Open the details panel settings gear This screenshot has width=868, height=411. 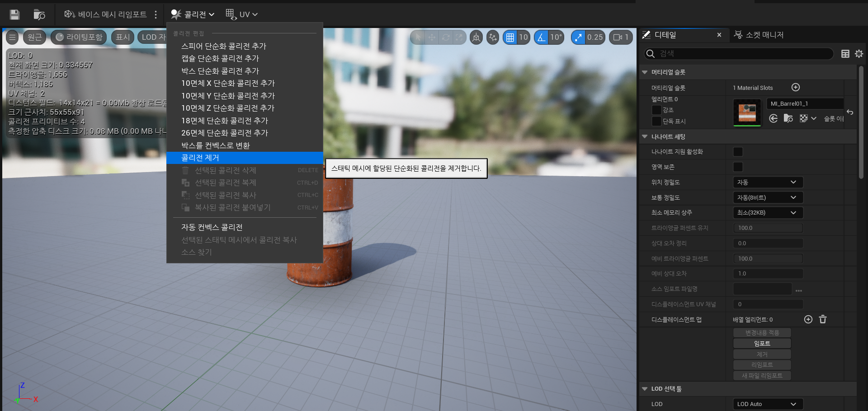(859, 54)
